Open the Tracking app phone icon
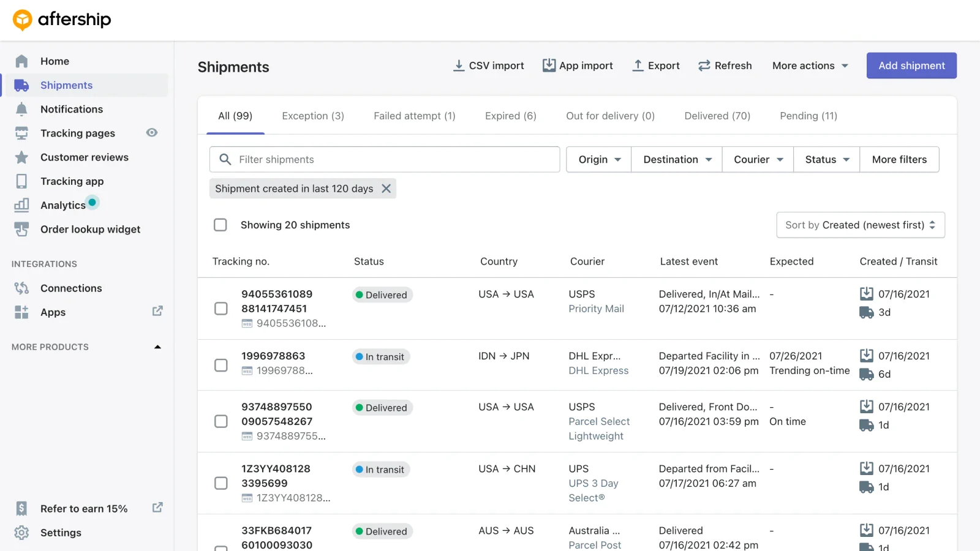The height and width of the screenshot is (551, 980). pyautogui.click(x=21, y=181)
